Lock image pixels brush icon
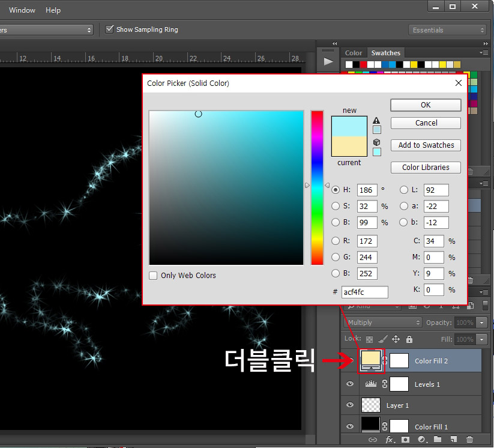This screenshot has height=448, width=494. 382,339
